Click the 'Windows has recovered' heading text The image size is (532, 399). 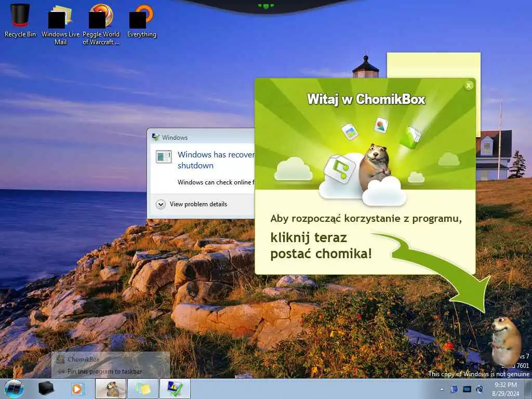[216, 160]
